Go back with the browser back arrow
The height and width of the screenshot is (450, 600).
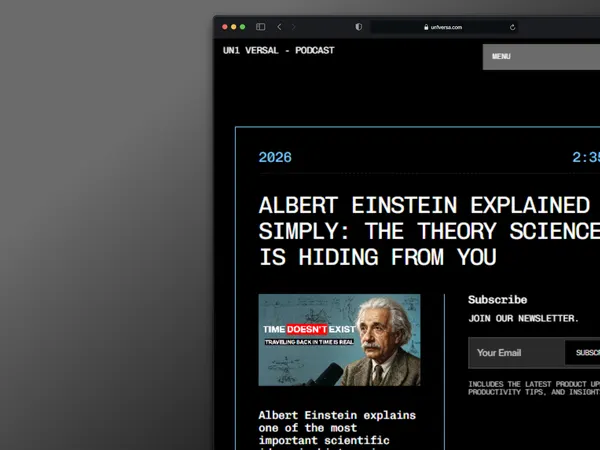[279, 27]
